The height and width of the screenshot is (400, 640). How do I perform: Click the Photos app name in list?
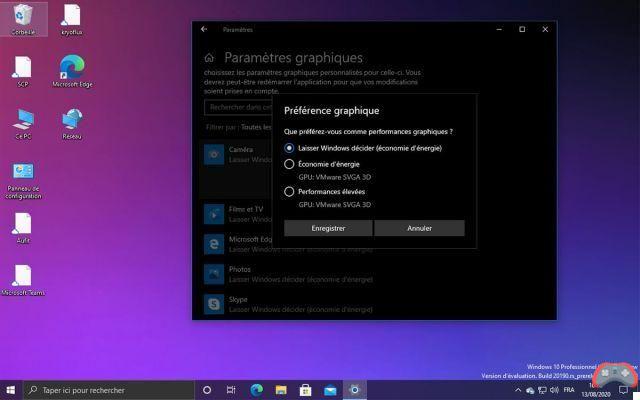240,269
